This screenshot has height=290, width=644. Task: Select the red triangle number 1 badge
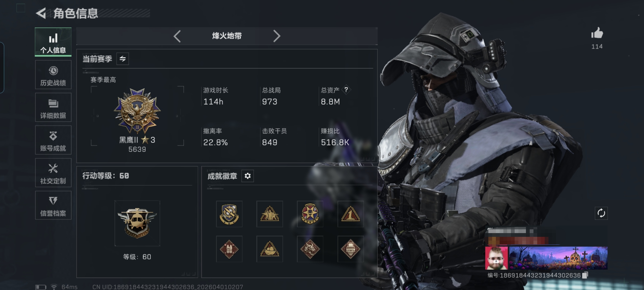(x=350, y=214)
